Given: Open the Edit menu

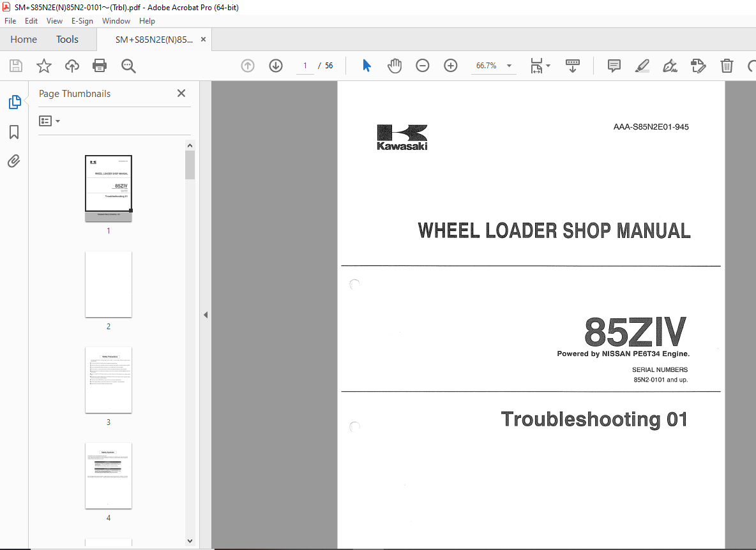Looking at the screenshot, I should coord(31,21).
